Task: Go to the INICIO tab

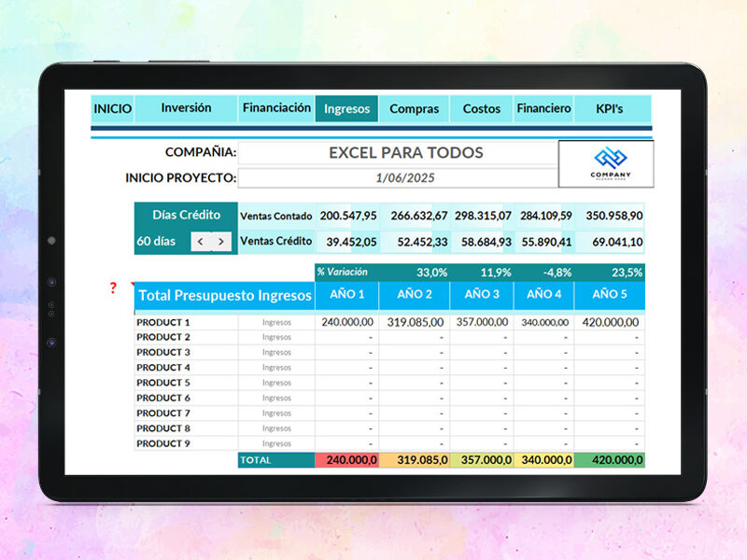Action: point(112,108)
